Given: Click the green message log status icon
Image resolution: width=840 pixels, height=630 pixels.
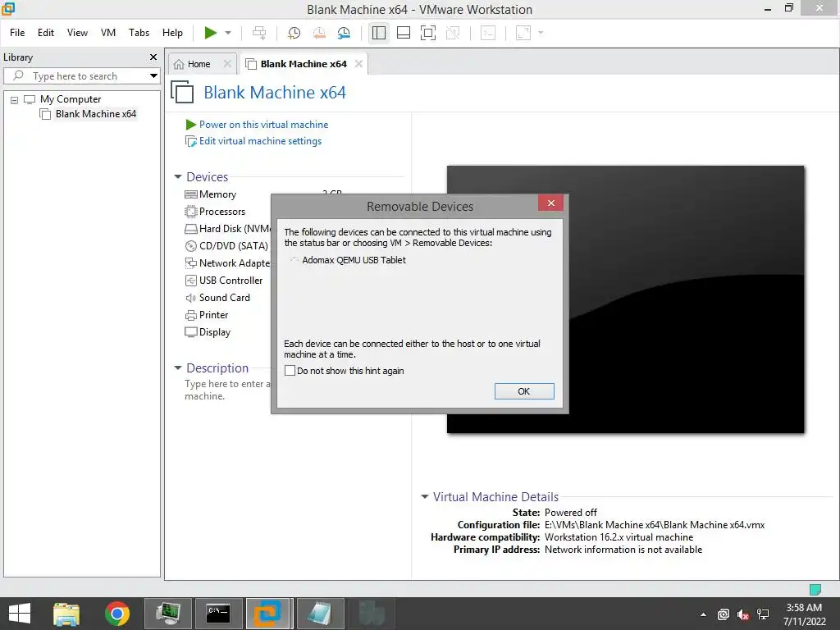Looking at the screenshot, I should [815, 590].
